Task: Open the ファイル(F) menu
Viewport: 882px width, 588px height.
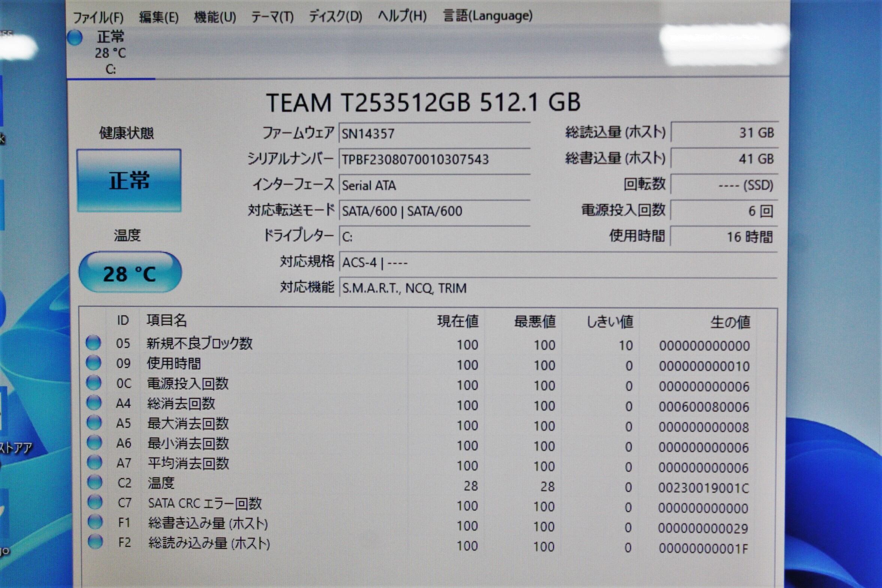Action: [x=98, y=18]
